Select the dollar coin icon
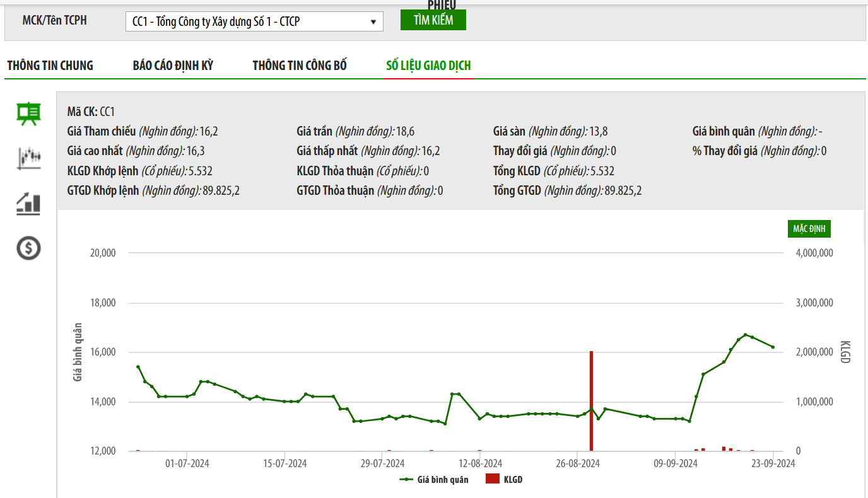868x498 pixels. (28, 248)
